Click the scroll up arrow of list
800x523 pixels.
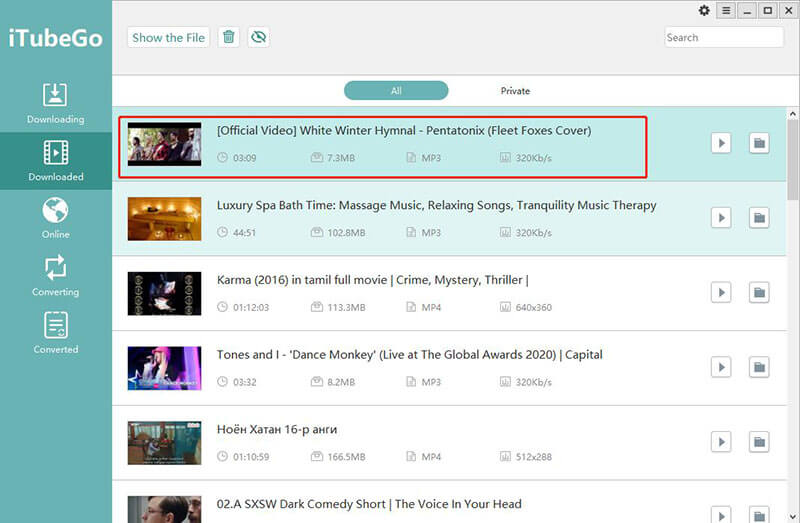[792, 114]
